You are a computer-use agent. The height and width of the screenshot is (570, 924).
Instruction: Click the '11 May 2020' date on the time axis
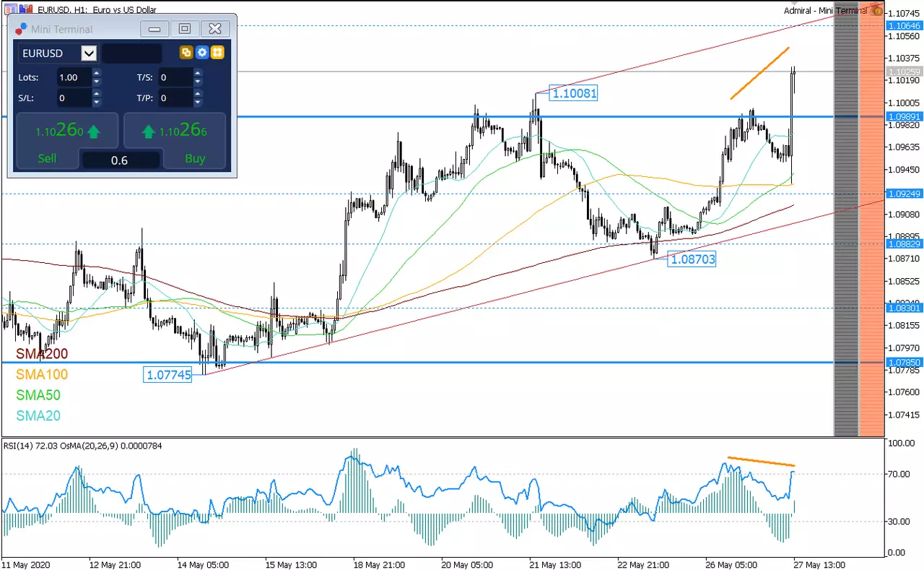click(25, 564)
